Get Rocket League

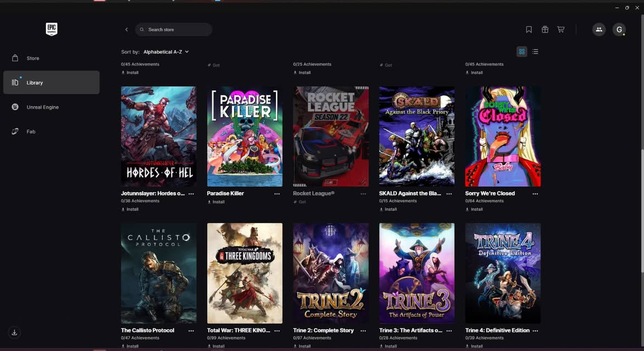point(299,202)
